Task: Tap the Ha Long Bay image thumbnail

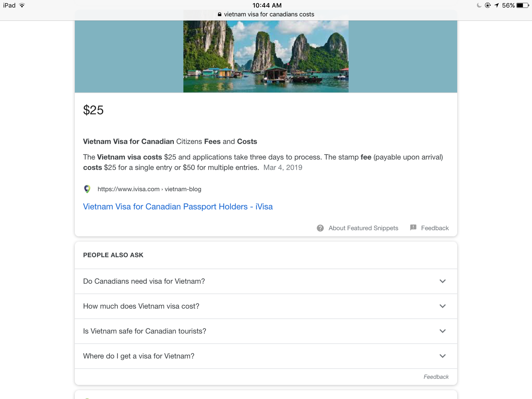Action: click(266, 56)
